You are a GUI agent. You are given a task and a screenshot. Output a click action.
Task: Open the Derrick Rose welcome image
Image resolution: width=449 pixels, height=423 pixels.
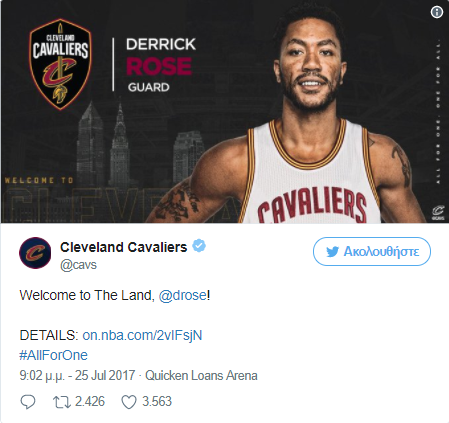pyautogui.click(x=224, y=112)
